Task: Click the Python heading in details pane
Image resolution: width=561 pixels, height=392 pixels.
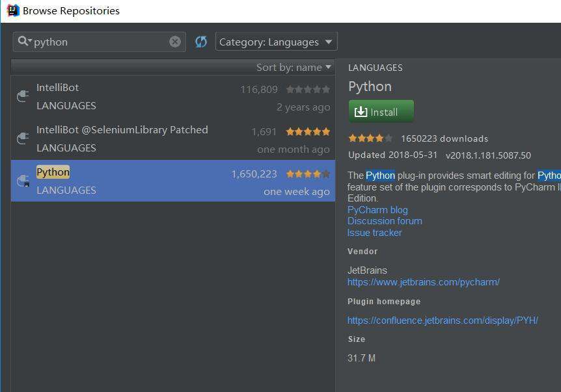Action: [x=370, y=87]
